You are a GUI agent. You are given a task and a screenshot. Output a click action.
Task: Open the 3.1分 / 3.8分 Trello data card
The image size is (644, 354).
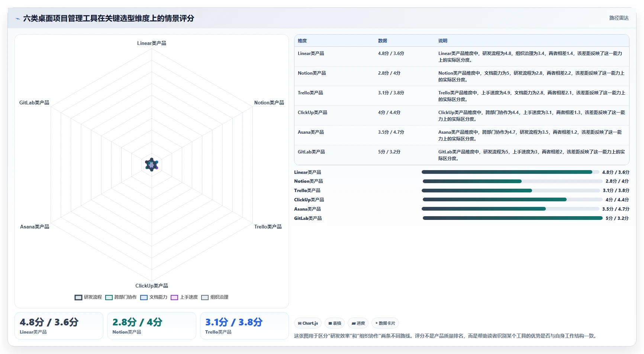(244, 326)
